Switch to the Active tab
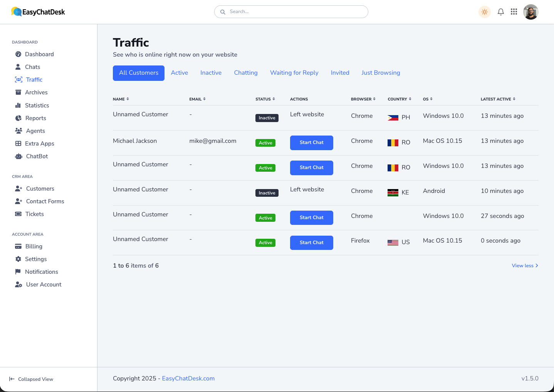Viewport: 554px width, 392px height. click(x=180, y=73)
